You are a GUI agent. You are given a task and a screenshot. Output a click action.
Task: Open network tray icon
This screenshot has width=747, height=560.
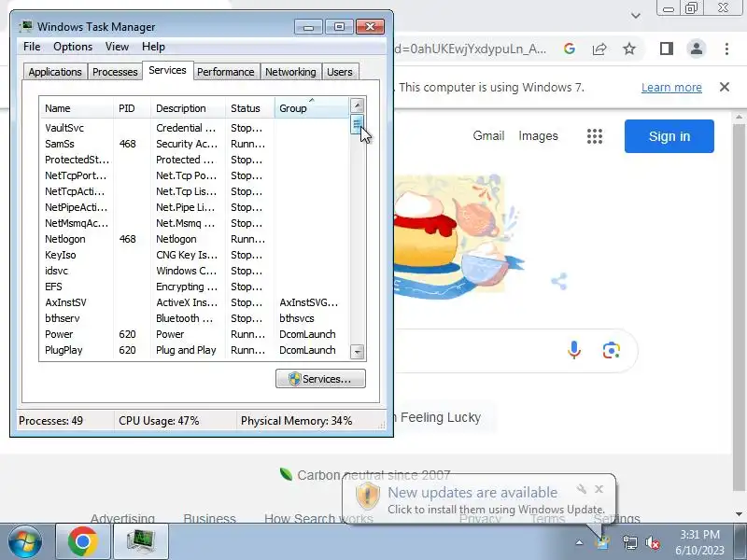point(629,542)
